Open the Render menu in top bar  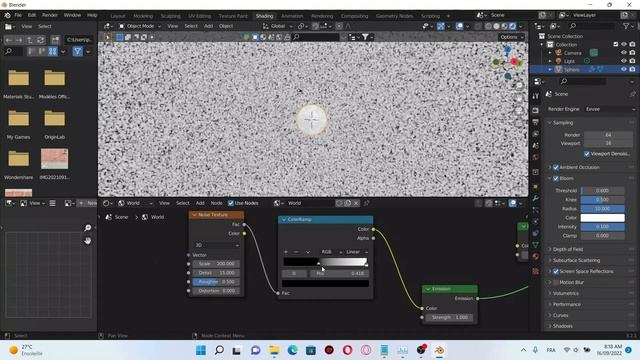click(50, 15)
